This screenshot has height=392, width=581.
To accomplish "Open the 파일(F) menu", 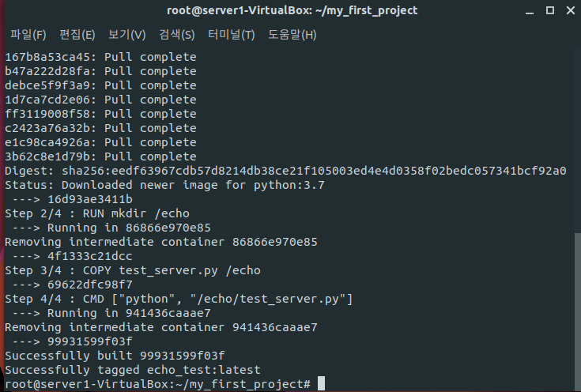I will [x=28, y=35].
